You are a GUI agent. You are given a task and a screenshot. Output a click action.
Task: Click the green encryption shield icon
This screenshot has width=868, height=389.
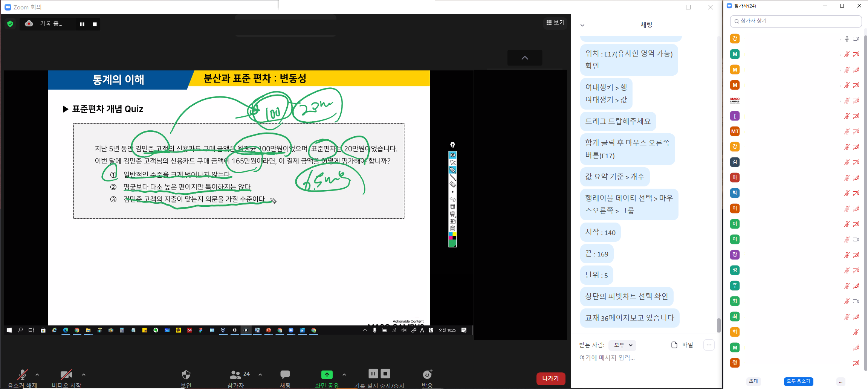(x=10, y=24)
